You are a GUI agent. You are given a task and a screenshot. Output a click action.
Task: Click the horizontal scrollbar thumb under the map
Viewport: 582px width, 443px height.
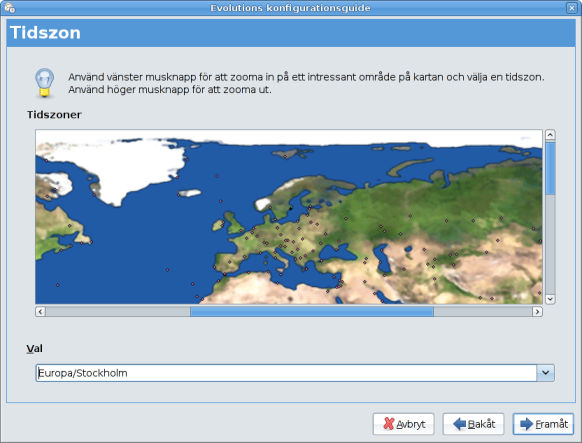(312, 311)
